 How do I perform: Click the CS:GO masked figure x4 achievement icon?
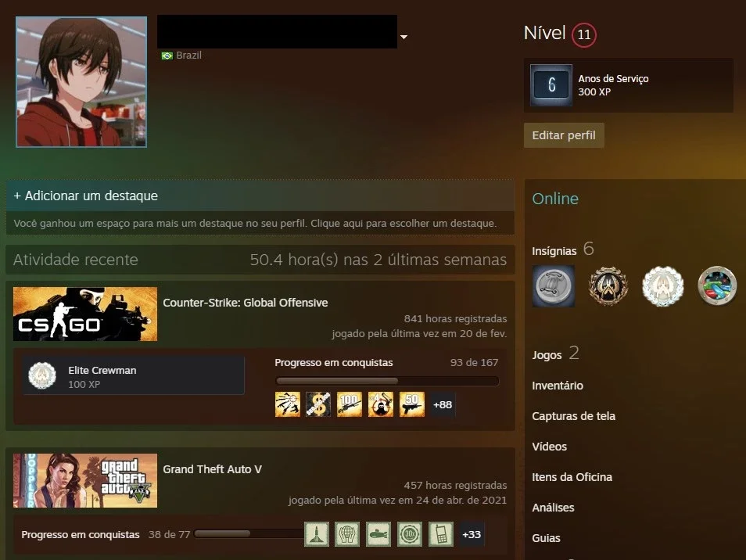tap(381, 404)
